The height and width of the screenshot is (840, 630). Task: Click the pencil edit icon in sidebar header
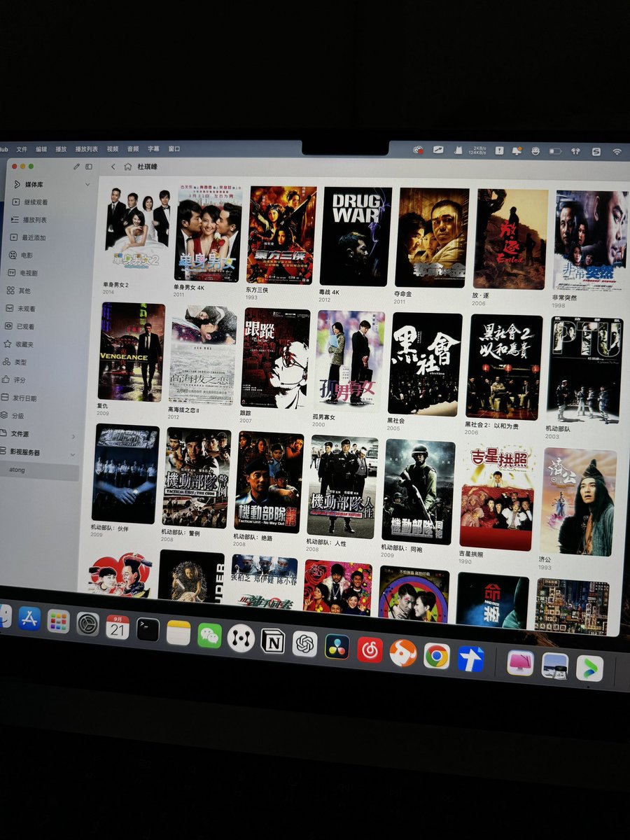click(x=76, y=166)
